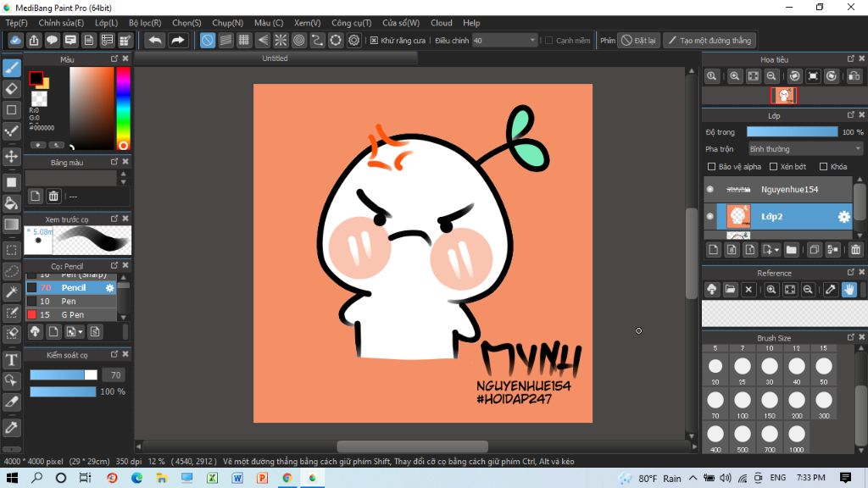This screenshot has width=868, height=488.
Task: Enable Khóa checkbox
Action: tap(823, 167)
